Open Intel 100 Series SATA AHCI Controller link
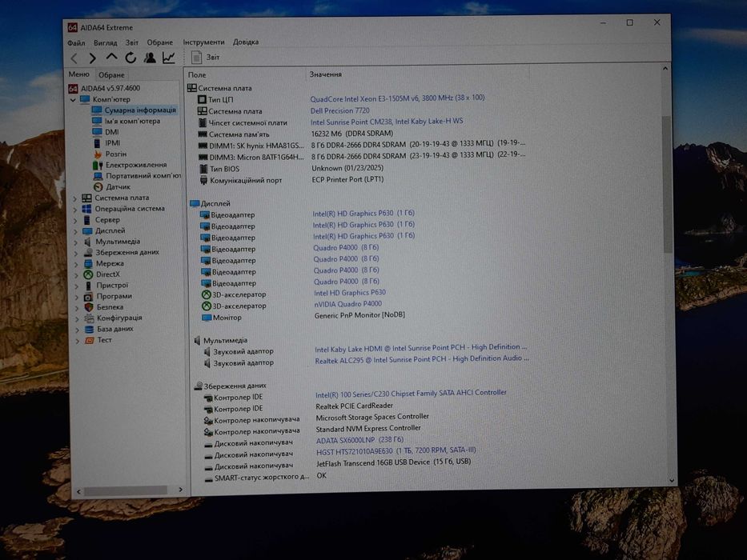747x560 pixels. point(412,394)
